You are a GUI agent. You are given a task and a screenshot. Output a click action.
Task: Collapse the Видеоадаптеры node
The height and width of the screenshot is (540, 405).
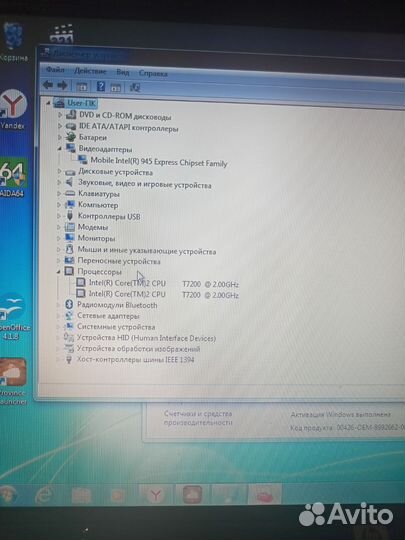pyautogui.click(x=60, y=148)
